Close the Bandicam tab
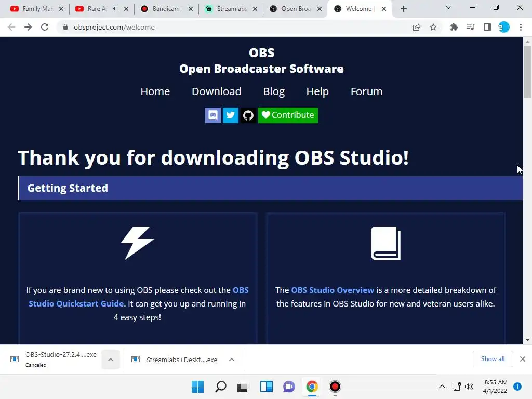The width and height of the screenshot is (532, 399). click(191, 9)
